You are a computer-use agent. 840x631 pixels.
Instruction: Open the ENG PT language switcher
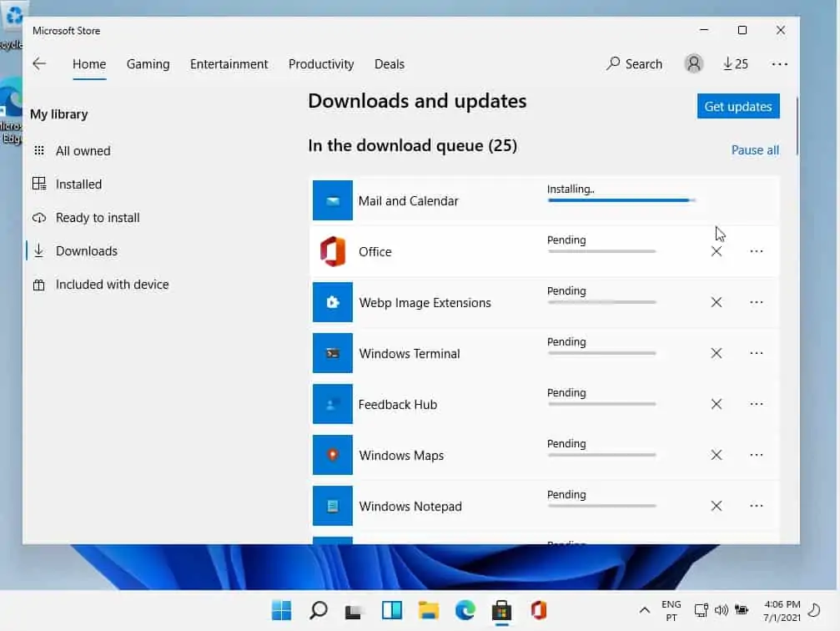pyautogui.click(x=671, y=611)
